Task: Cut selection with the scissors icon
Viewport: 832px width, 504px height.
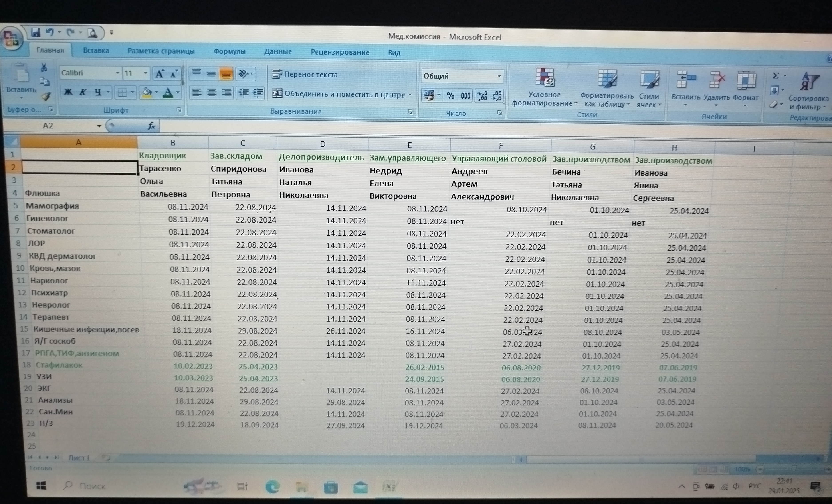Action: [x=44, y=67]
